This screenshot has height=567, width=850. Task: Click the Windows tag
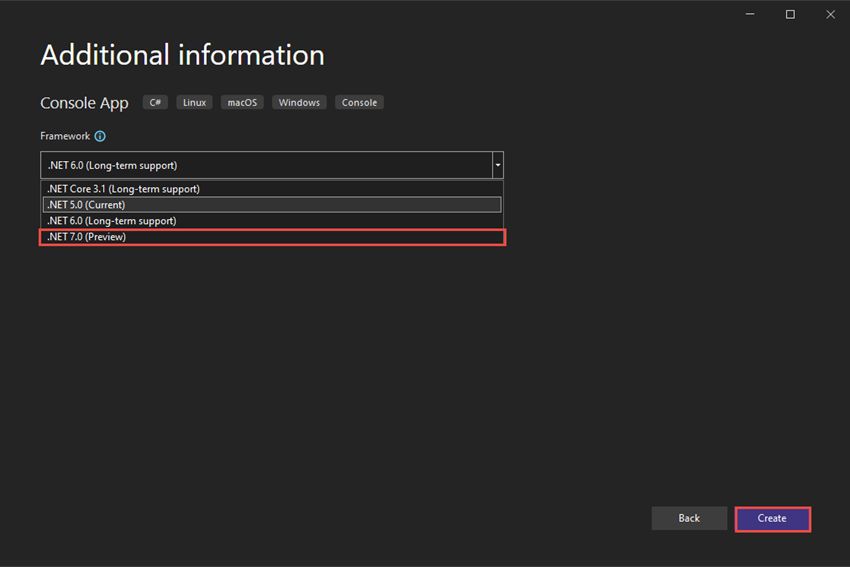point(299,102)
